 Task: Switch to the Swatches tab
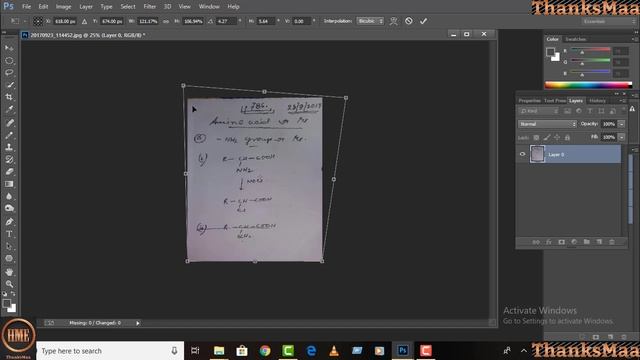coord(576,39)
